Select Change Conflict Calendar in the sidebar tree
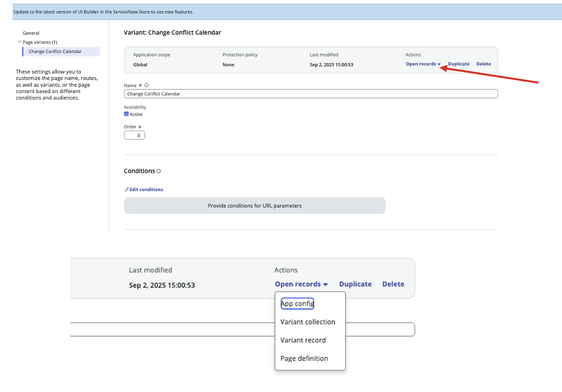562x392 pixels. (55, 52)
